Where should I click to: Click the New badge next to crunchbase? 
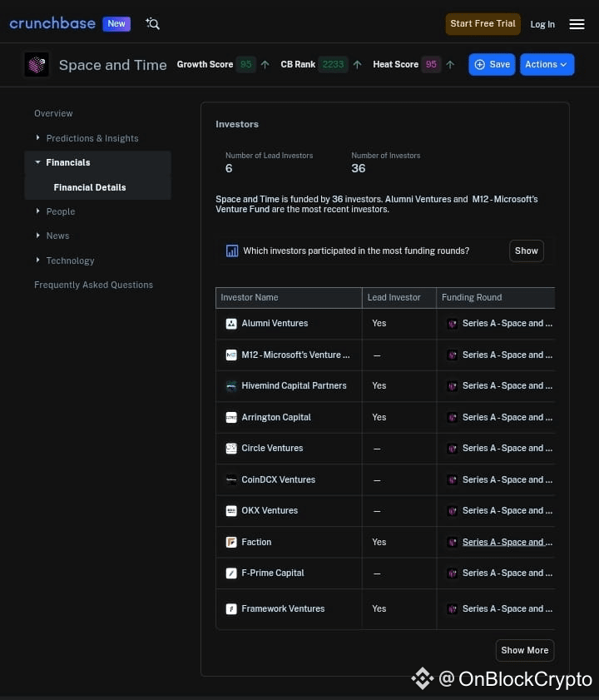(116, 23)
